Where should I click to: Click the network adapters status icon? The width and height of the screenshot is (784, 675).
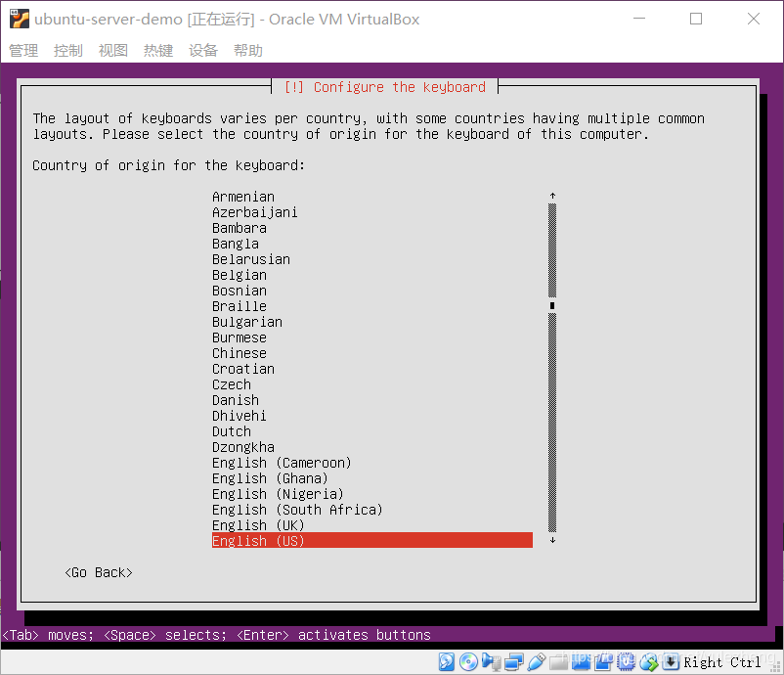pos(513,662)
